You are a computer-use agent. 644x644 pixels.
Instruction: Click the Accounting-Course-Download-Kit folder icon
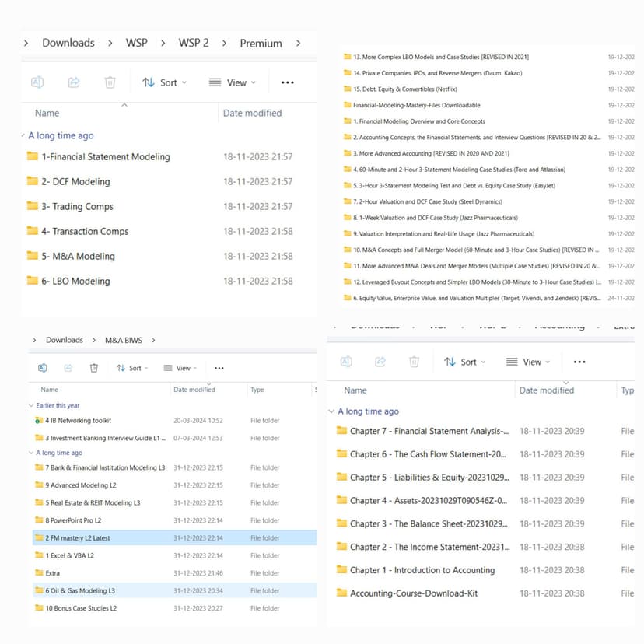tap(341, 593)
